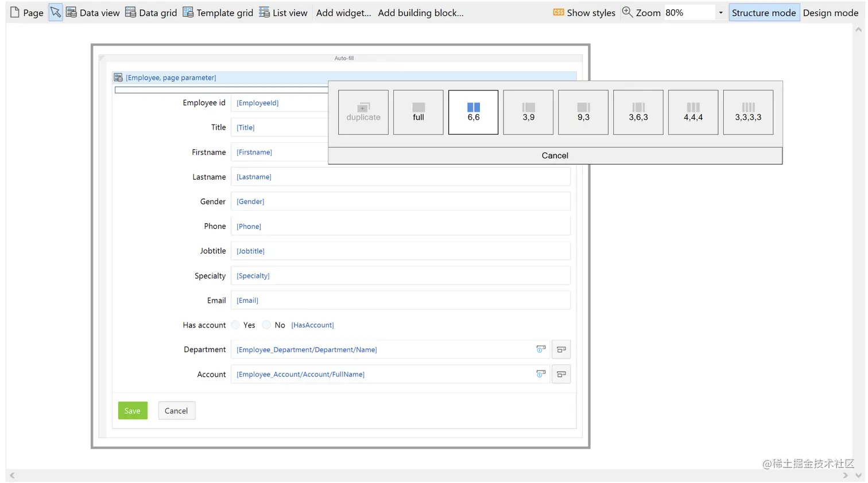
Task: Choose the full width column layout
Action: 418,112
